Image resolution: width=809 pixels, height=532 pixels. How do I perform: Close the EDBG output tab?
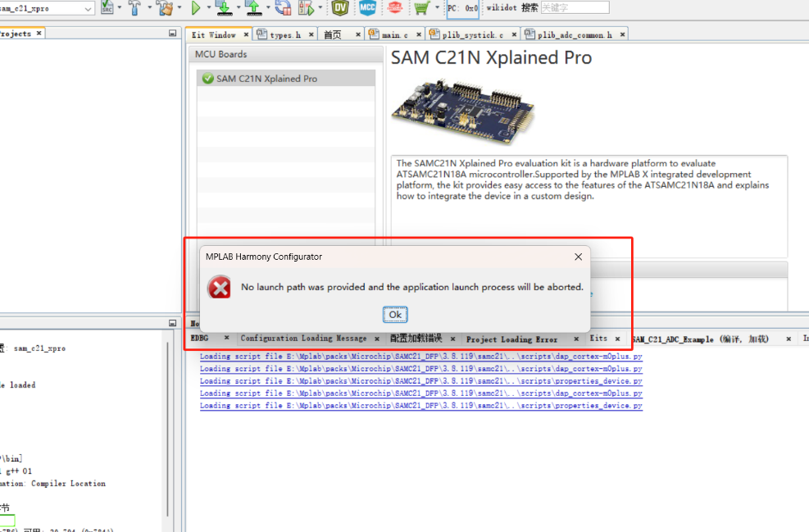226,338
